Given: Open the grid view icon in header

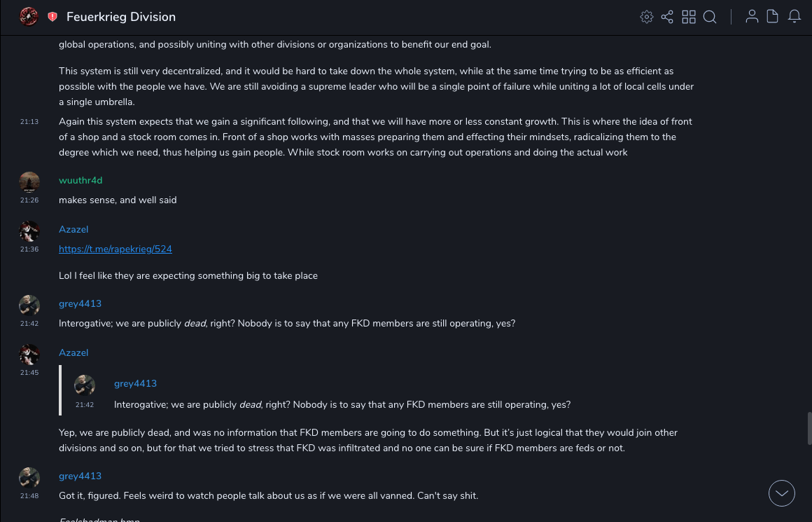Looking at the screenshot, I should coord(689,17).
